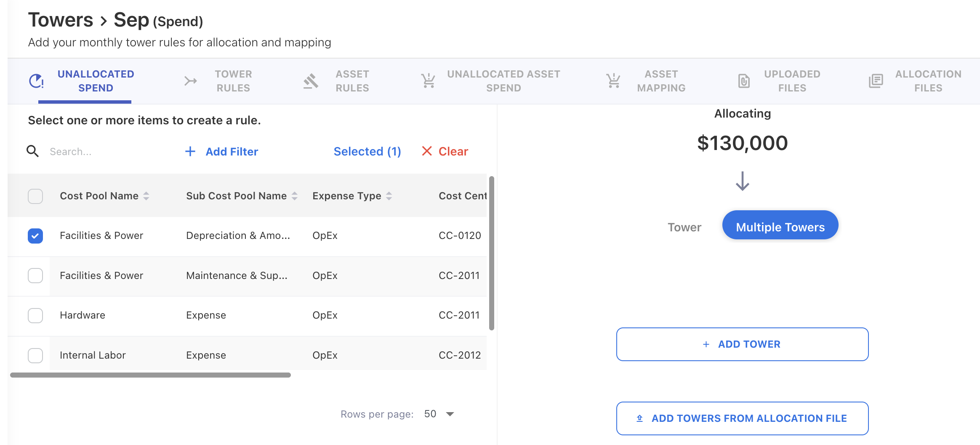Viewport: 980px width, 445px height.
Task: Click the Unallocated Spend pie chart icon
Action: coord(36,81)
